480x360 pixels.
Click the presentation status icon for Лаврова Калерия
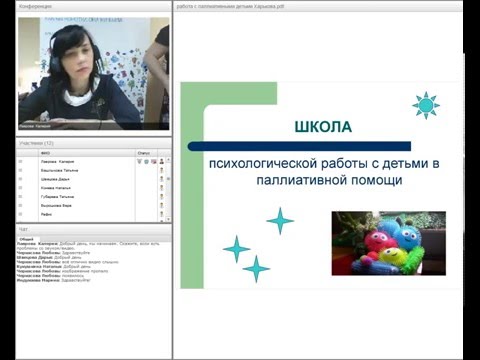(153, 161)
